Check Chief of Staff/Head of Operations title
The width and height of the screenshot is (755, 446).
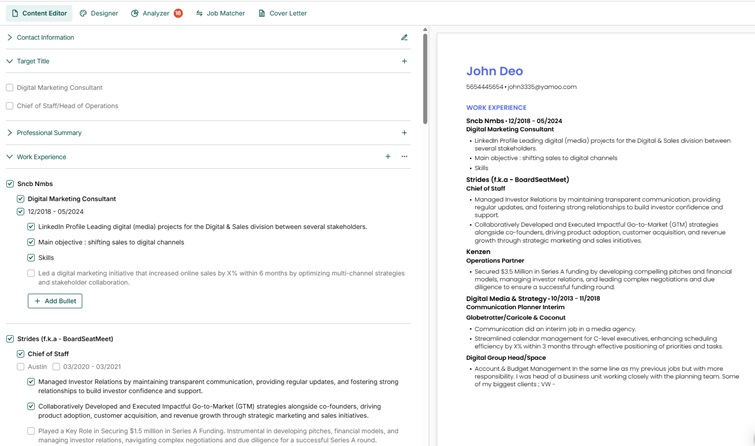click(x=10, y=105)
